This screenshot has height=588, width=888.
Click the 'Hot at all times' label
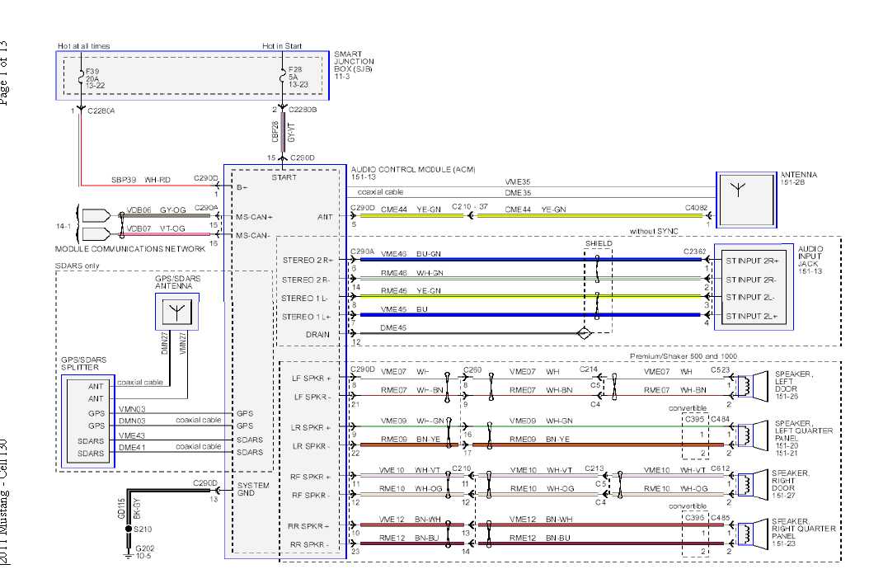84,46
